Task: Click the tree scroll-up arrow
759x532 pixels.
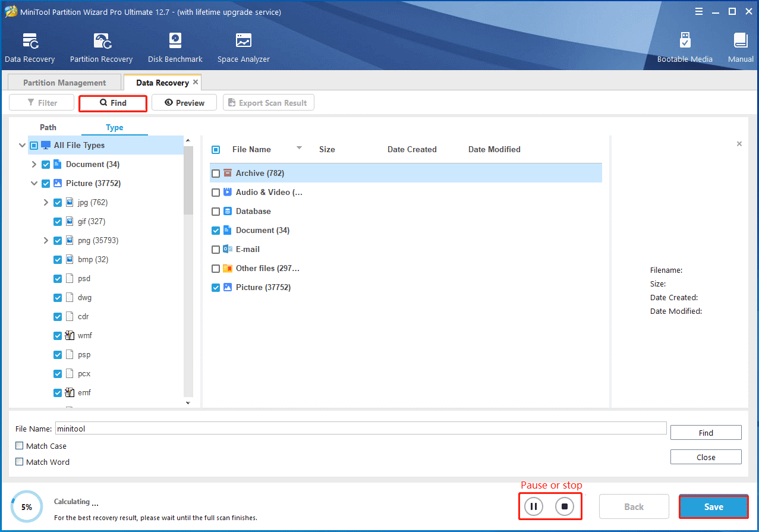Action: 188,141
